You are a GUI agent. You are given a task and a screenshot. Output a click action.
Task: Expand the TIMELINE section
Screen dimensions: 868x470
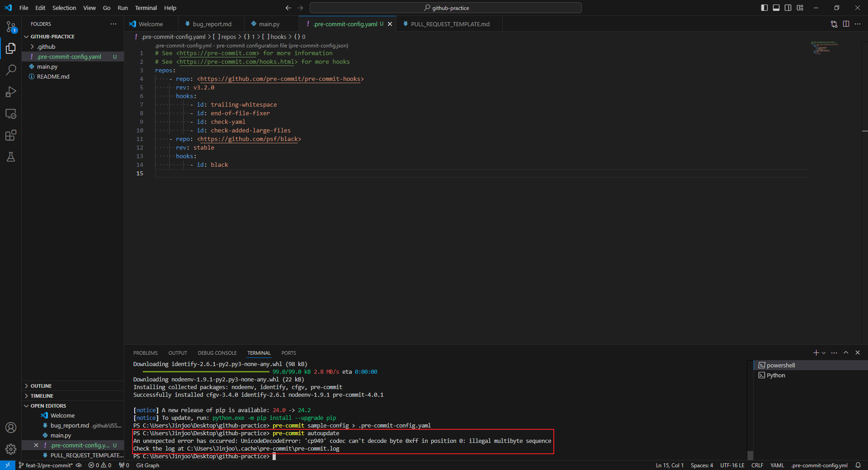(73, 396)
